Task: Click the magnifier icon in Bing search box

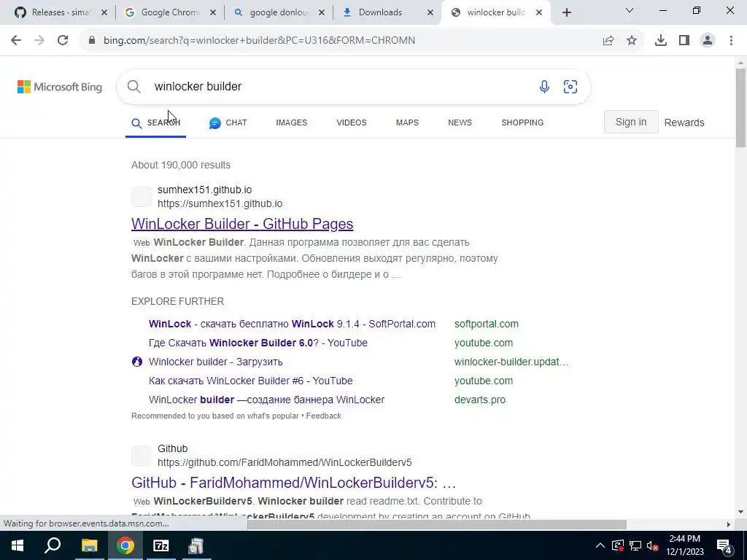Action: coord(134,87)
